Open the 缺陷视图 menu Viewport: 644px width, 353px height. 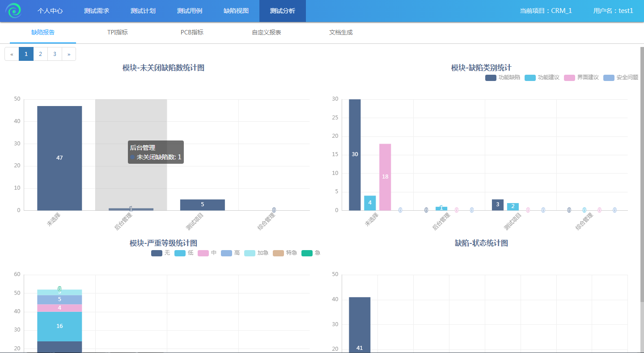pos(236,11)
